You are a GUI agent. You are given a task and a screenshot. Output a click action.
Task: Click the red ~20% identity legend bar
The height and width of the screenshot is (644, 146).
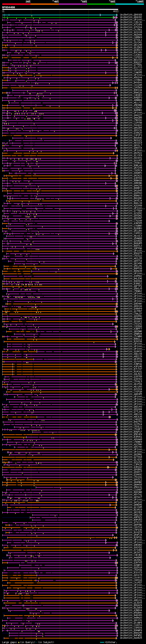[x=16, y=4]
